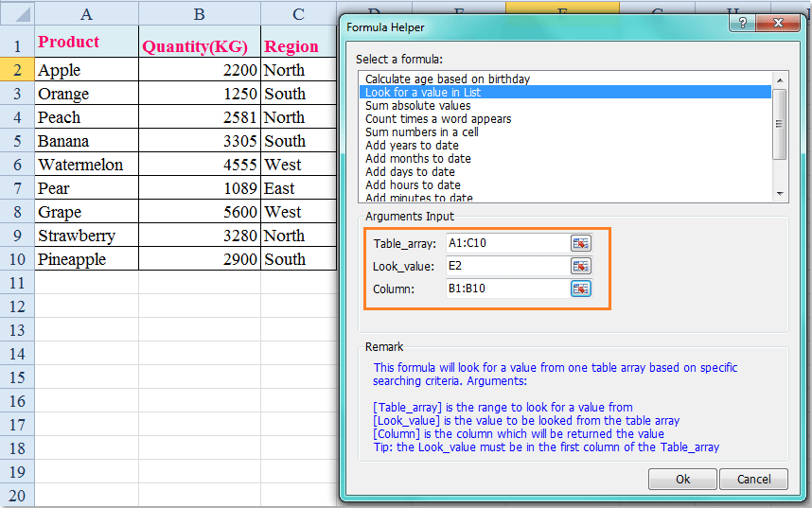Click the Column range selector icon
The image size is (812, 508).
pyautogui.click(x=580, y=289)
